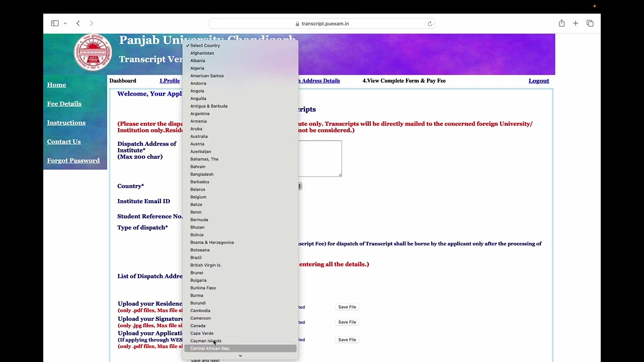Image resolution: width=644 pixels, height=362 pixels.
Task: Select Bolivia as country
Action: (x=240, y=235)
